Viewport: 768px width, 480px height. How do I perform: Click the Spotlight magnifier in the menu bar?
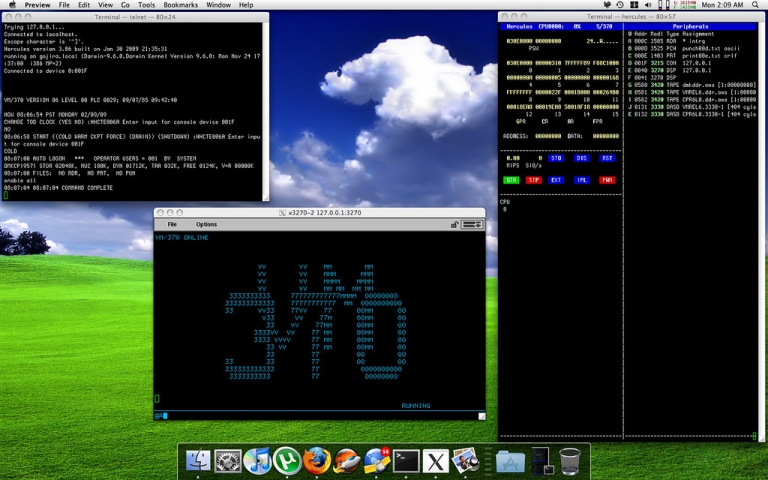coord(756,5)
